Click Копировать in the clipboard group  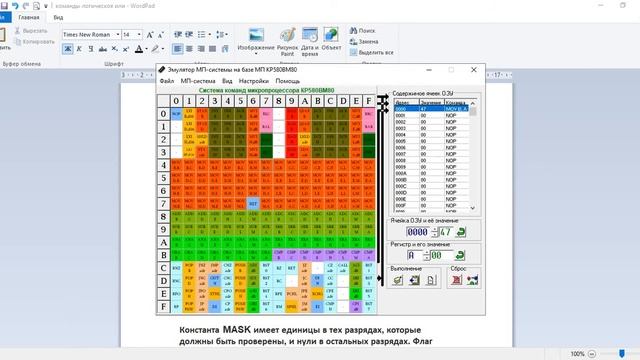coord(35,42)
